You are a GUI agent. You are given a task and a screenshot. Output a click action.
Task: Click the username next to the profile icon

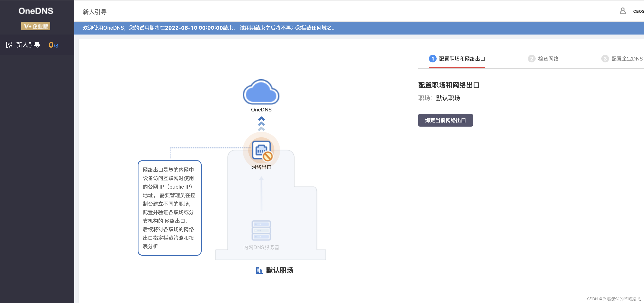(638, 11)
